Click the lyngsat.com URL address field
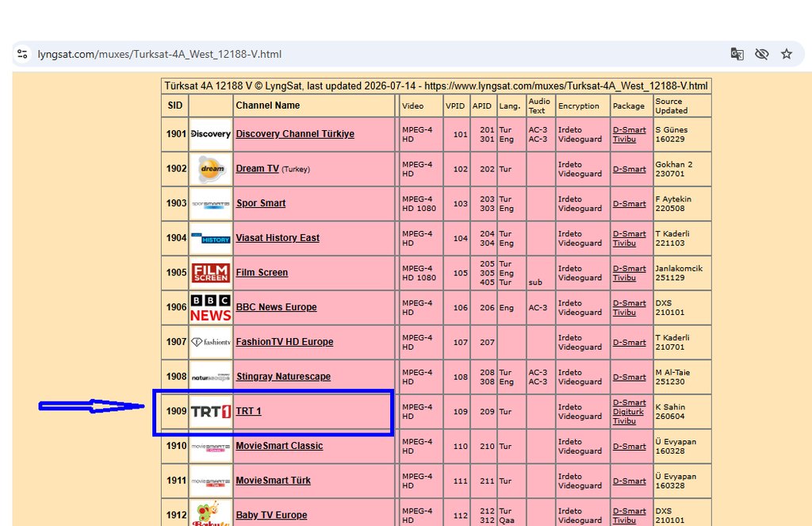The width and height of the screenshot is (812, 526). (x=159, y=54)
